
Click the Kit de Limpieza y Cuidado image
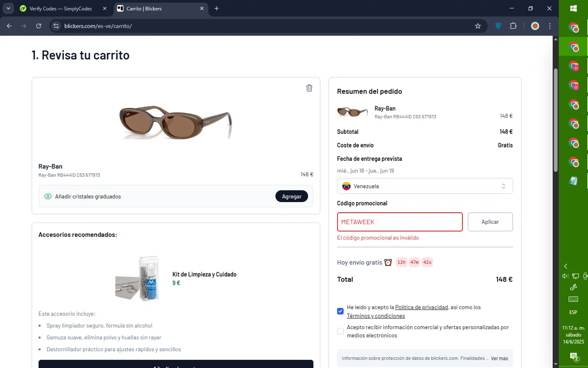click(x=138, y=278)
